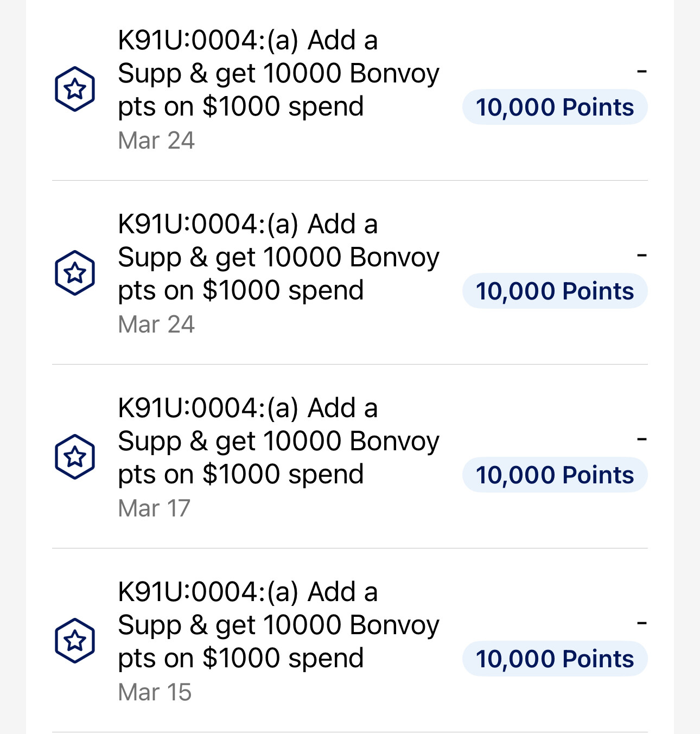
Task: Tap the Mar 24 date label of the second entry
Action: [x=156, y=324]
